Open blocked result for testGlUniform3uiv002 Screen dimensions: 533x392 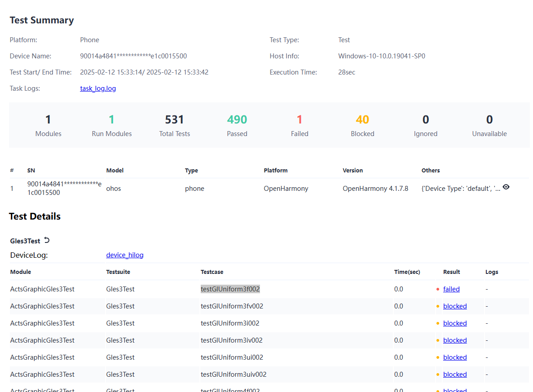(x=455, y=374)
